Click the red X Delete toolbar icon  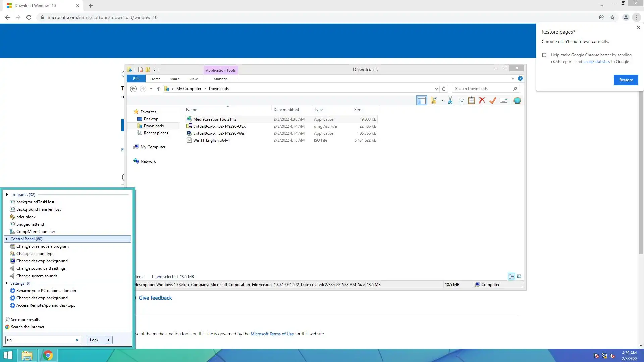tap(482, 100)
